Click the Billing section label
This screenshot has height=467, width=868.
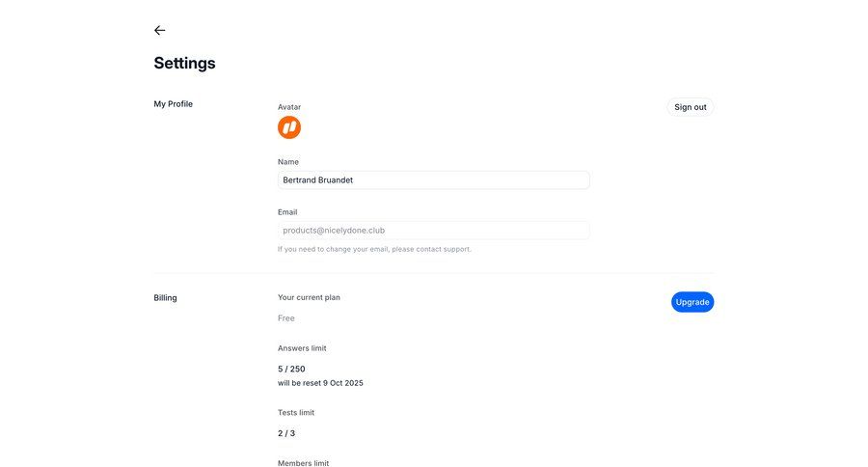(x=165, y=298)
